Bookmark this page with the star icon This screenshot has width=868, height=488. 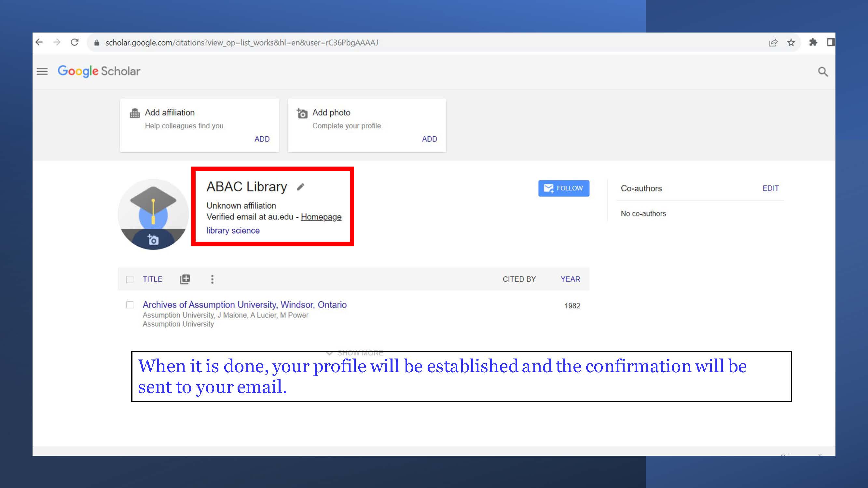pos(791,42)
